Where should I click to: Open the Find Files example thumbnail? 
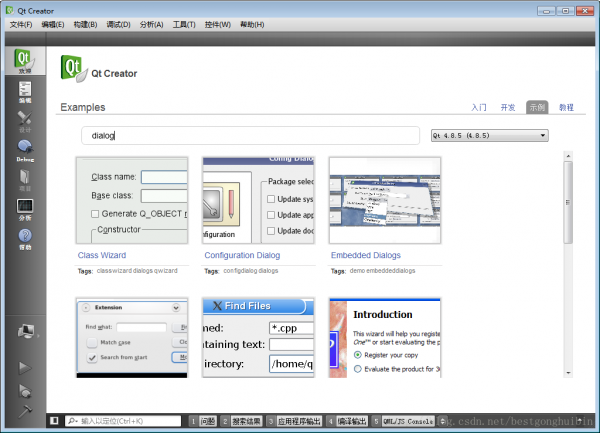258,338
